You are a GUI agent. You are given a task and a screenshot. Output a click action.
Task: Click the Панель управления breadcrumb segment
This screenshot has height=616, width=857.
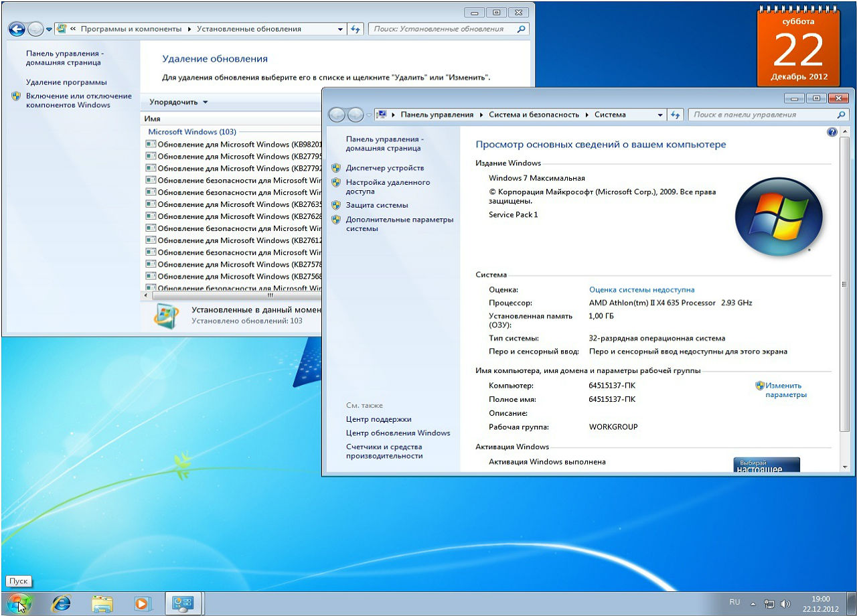click(x=437, y=114)
